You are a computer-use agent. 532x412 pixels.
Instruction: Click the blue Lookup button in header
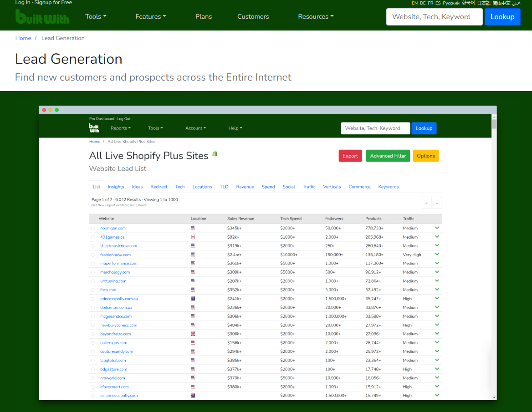(x=502, y=16)
